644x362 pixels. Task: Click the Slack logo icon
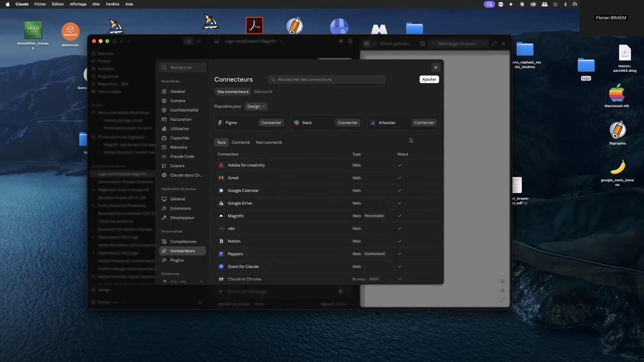pos(297,123)
